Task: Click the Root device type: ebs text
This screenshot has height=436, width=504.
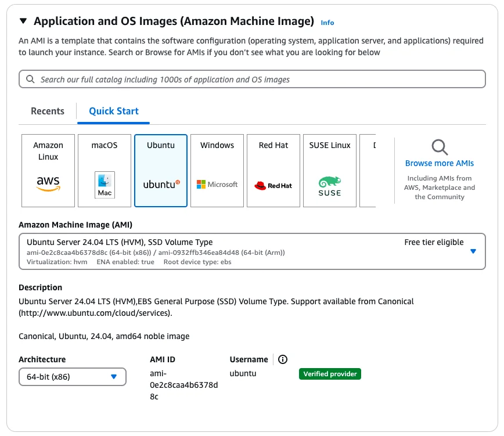Action: click(x=197, y=262)
